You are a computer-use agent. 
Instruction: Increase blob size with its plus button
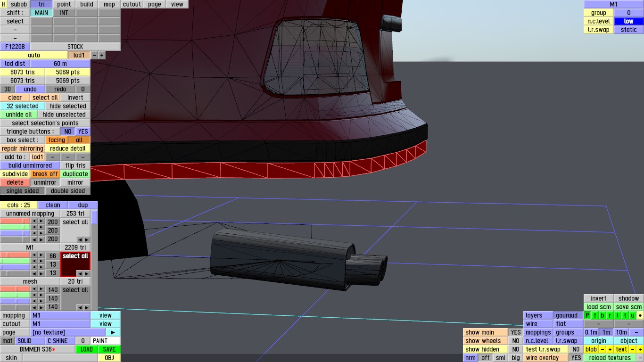point(610,349)
